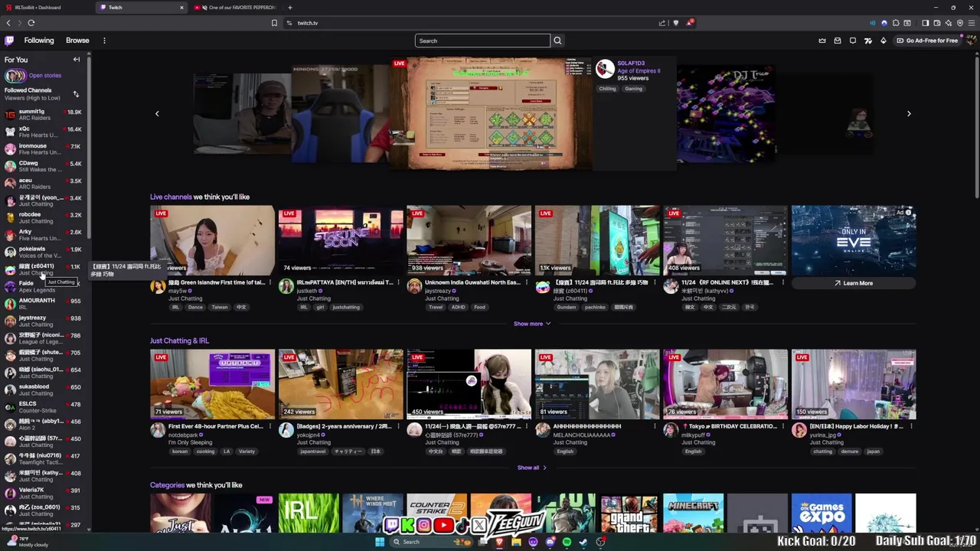980x551 pixels.
Task: Open the Get Bits diamond icon
Action: 884,41
